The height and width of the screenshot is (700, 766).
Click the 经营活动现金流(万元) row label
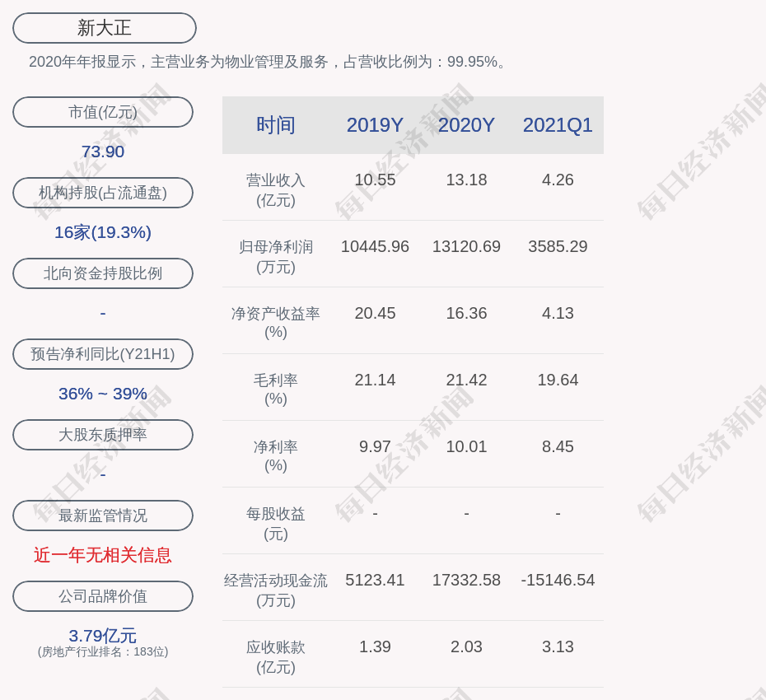(x=276, y=590)
